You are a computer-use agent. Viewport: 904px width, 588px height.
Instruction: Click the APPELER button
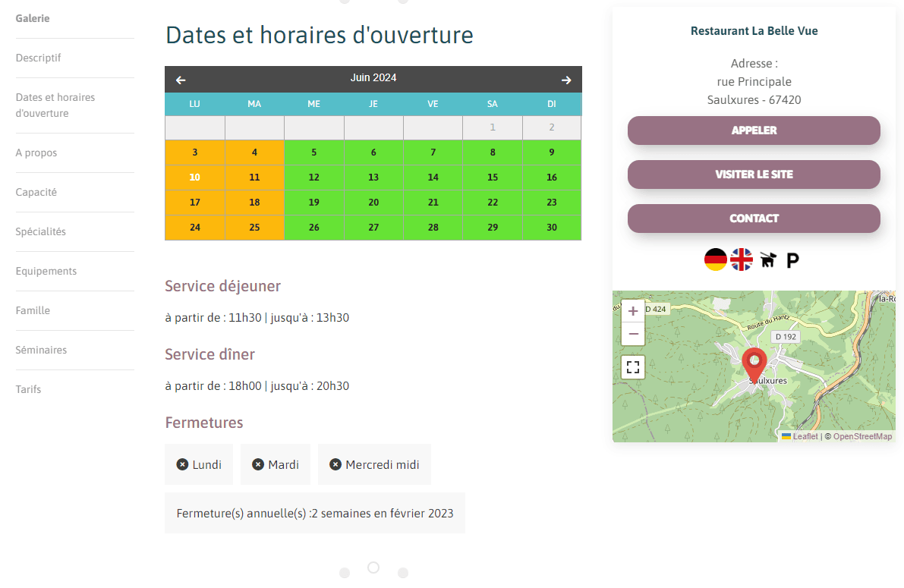[x=754, y=130]
